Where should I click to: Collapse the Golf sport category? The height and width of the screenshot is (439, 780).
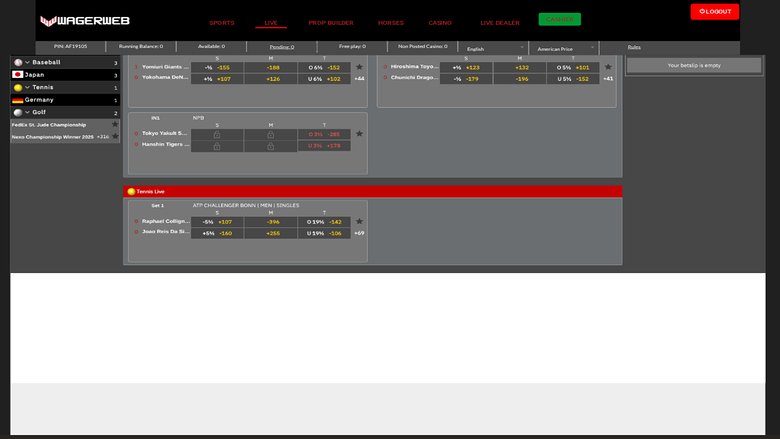coord(28,113)
